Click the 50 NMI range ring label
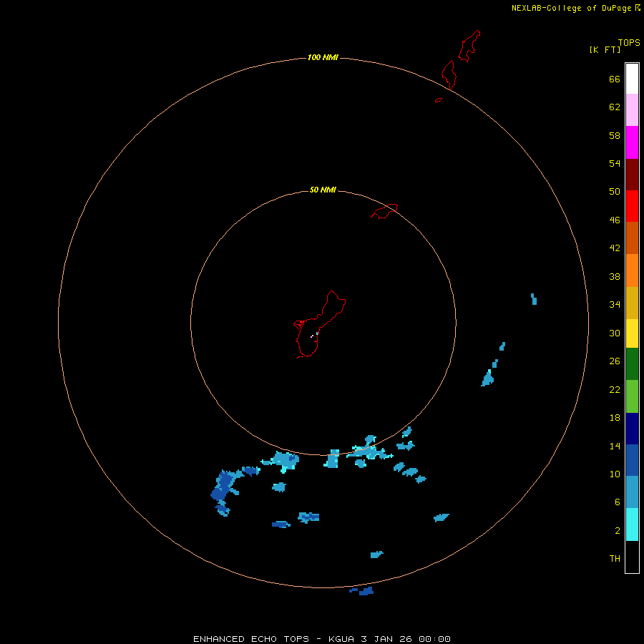 click(323, 190)
